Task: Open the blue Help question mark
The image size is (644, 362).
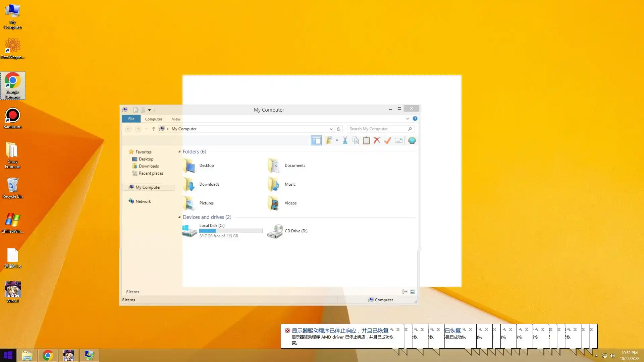Action: pyautogui.click(x=415, y=119)
